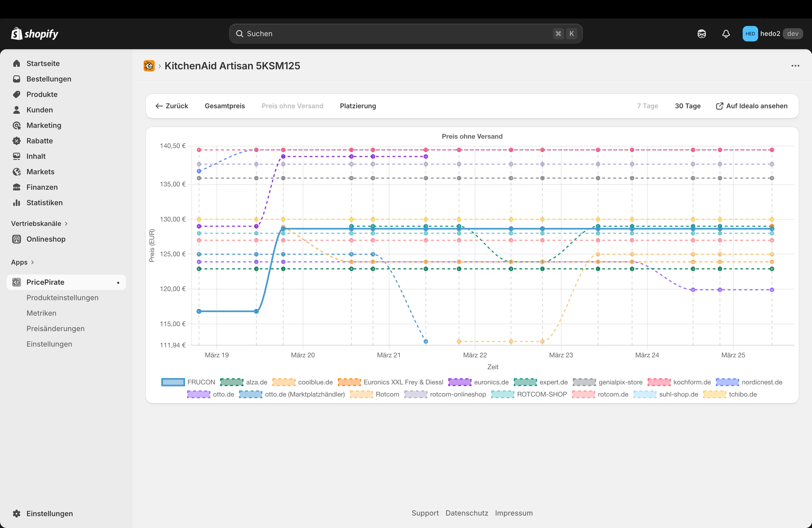The height and width of the screenshot is (528, 812).
Task: Select the 30 Tage range
Action: 688,106
